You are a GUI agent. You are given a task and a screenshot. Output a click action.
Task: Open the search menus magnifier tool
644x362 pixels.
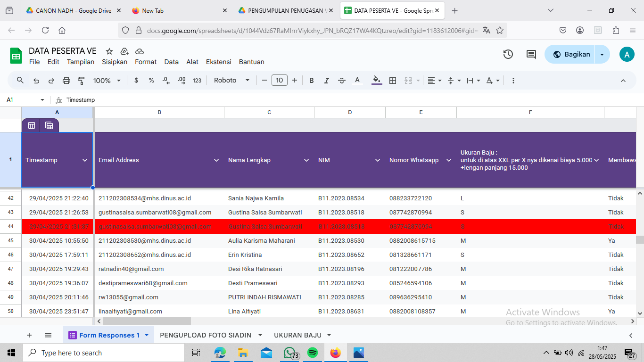pos(20,81)
